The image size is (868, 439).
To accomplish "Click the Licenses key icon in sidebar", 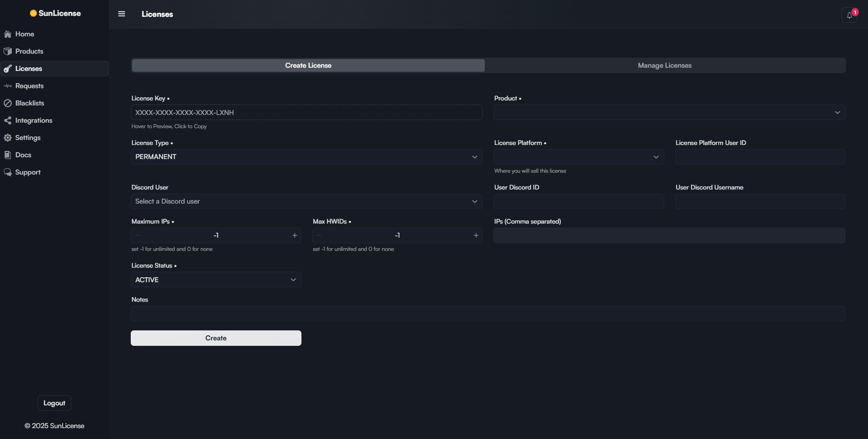I will tap(7, 69).
